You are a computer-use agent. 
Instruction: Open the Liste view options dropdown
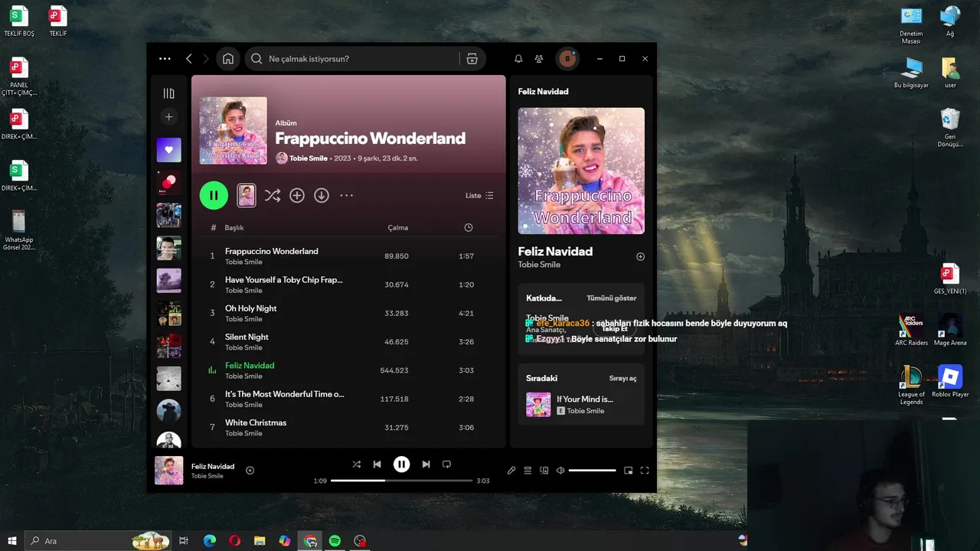point(479,196)
